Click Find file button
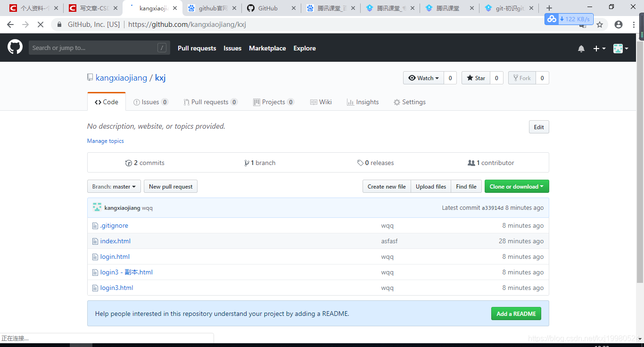The width and height of the screenshot is (644, 347). click(x=466, y=187)
